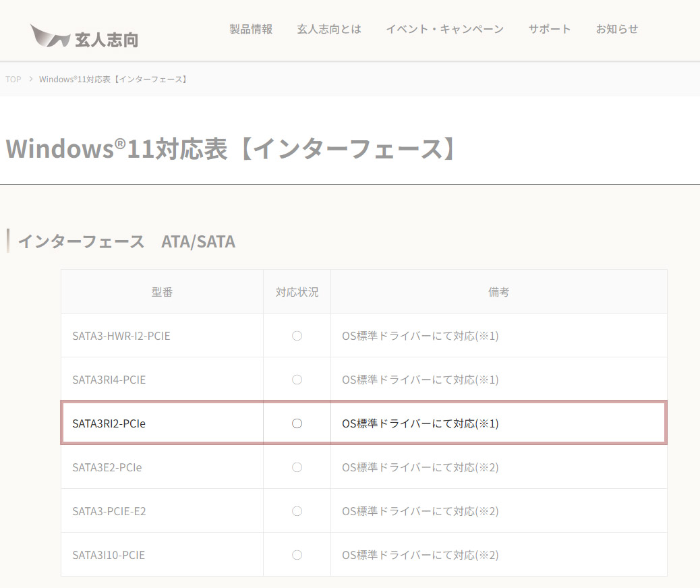The image size is (700, 588).
Task: Open the 玄人志向とは menu
Action: point(328,29)
